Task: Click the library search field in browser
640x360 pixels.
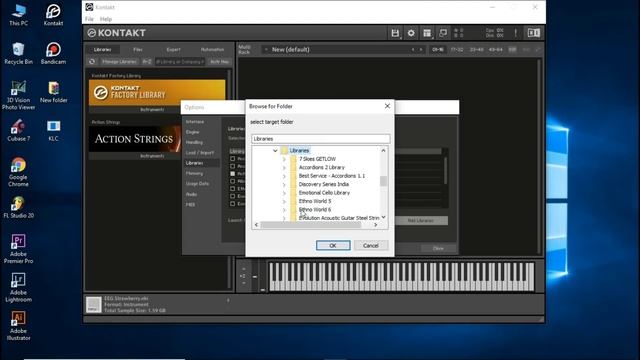Action: click(180, 62)
